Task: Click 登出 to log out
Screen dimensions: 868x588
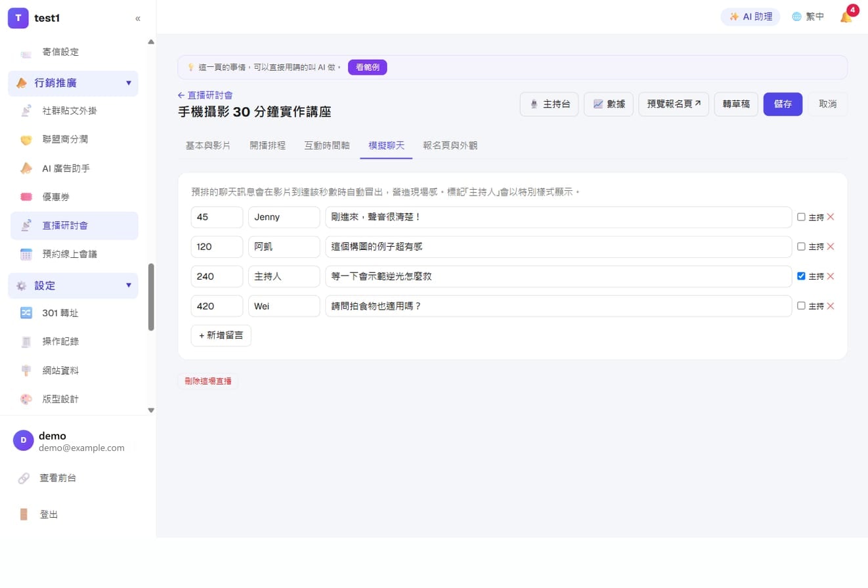Action: 49,514
